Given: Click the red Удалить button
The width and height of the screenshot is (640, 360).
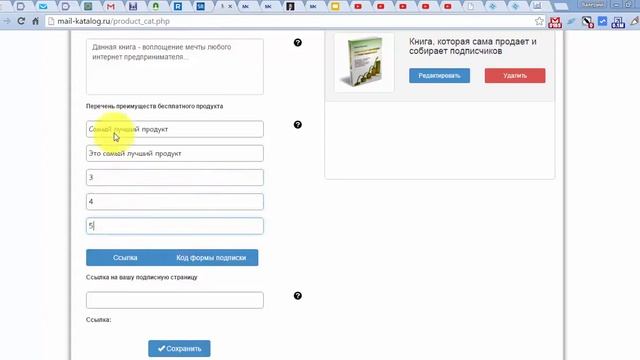Looking at the screenshot, I should tap(515, 76).
